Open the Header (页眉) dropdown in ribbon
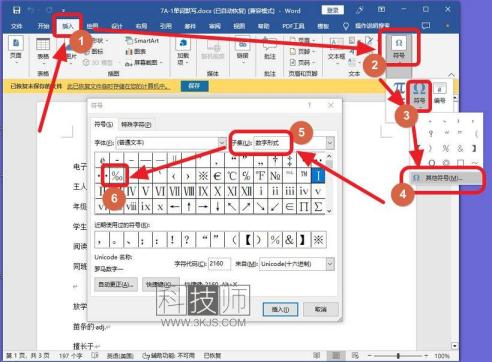 tap(303, 40)
